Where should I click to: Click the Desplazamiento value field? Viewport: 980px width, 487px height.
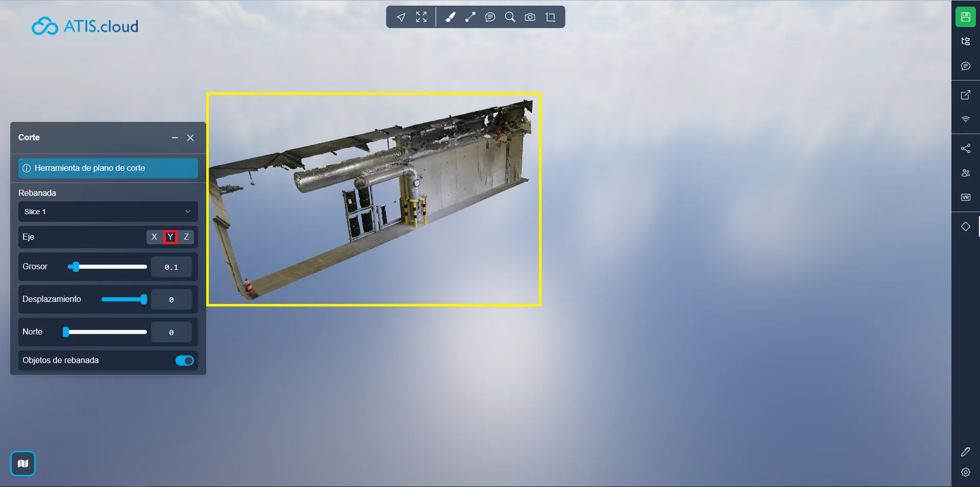(171, 300)
